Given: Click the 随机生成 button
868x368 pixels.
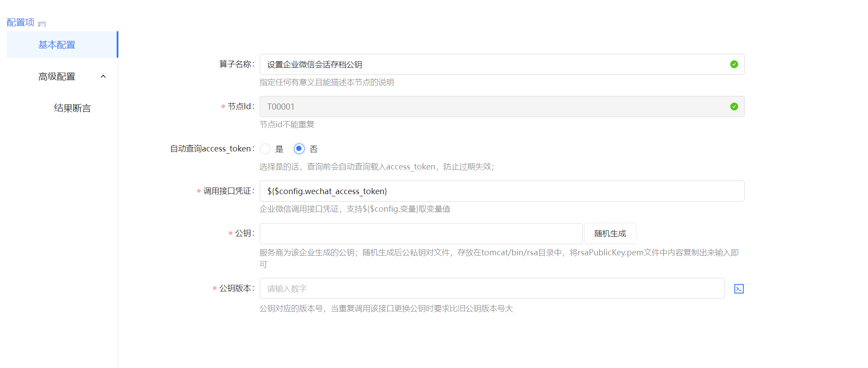Looking at the screenshot, I should [610, 234].
